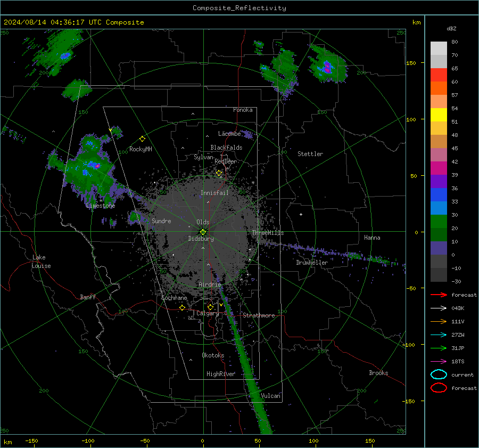Click the purple 39-36 dBZ color swatch
The height and width of the screenshot is (448, 479).
(439, 181)
